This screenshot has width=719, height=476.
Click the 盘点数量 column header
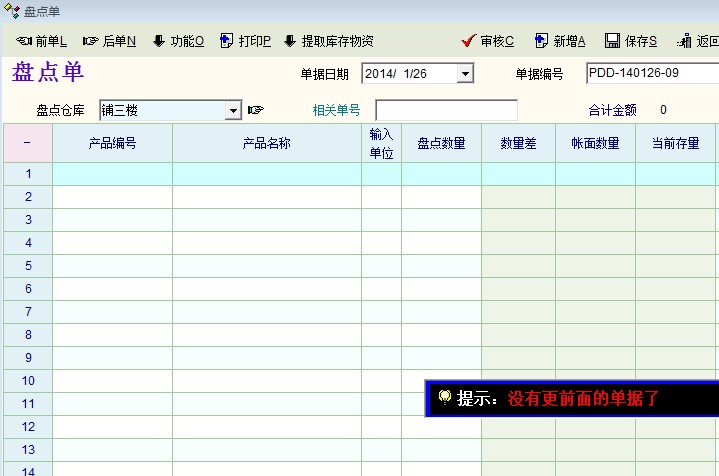click(441, 143)
